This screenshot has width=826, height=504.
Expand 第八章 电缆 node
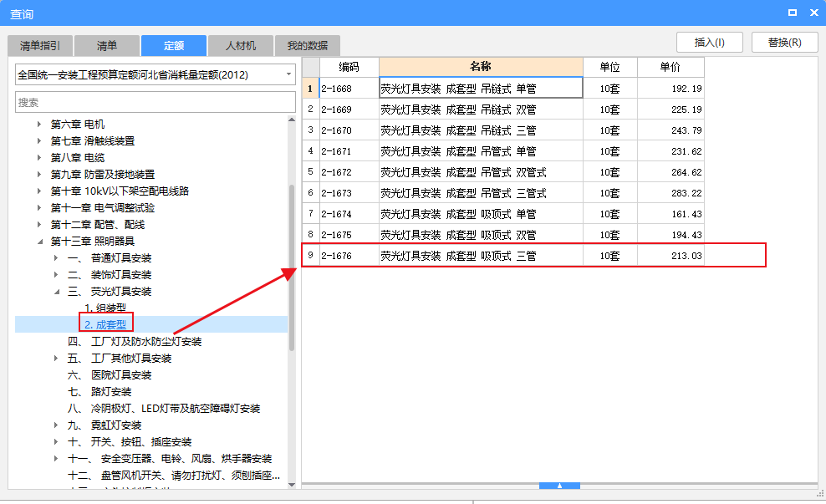[x=39, y=157]
